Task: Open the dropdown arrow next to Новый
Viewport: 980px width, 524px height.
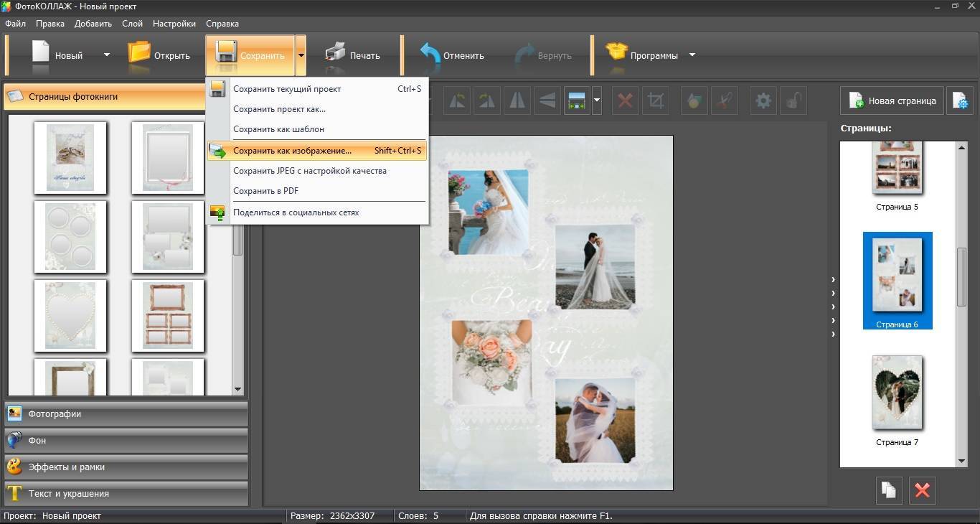Action: pyautogui.click(x=107, y=55)
